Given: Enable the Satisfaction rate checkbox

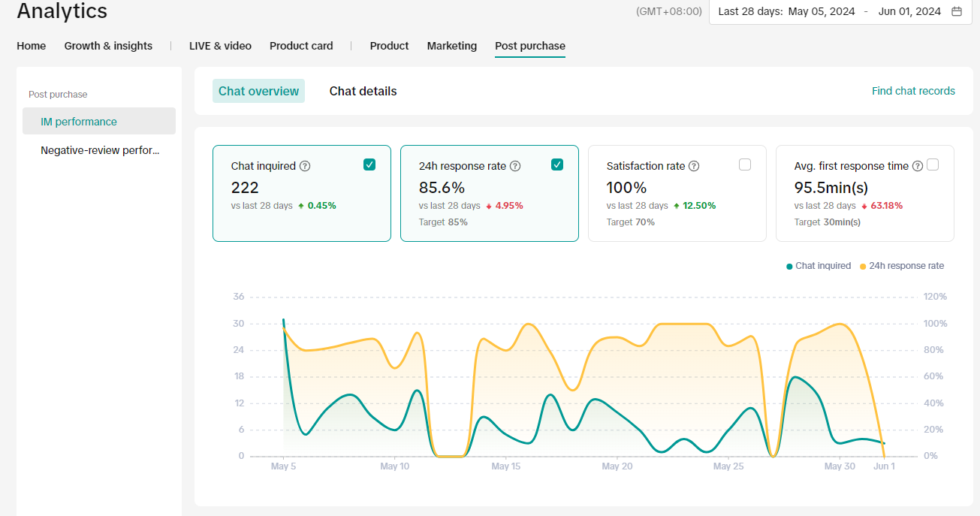Looking at the screenshot, I should point(745,165).
